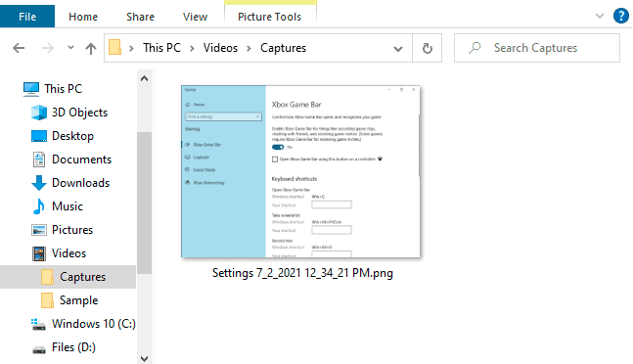Switch to the Home ribbon tab
The image size is (633, 364).
[83, 17]
